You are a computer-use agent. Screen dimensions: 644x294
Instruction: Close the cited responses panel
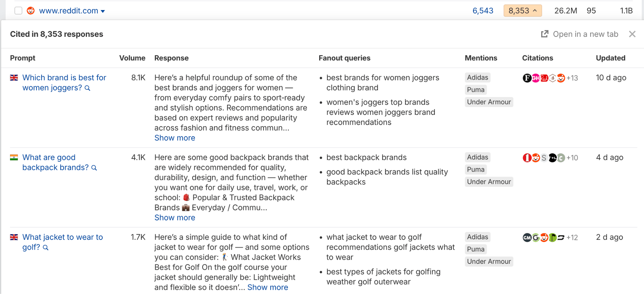tap(632, 34)
